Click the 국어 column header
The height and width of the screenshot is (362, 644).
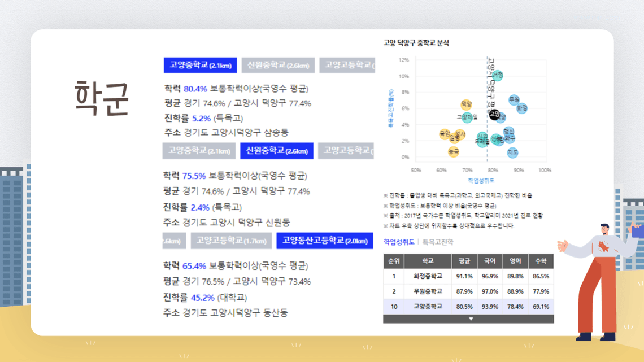490,261
